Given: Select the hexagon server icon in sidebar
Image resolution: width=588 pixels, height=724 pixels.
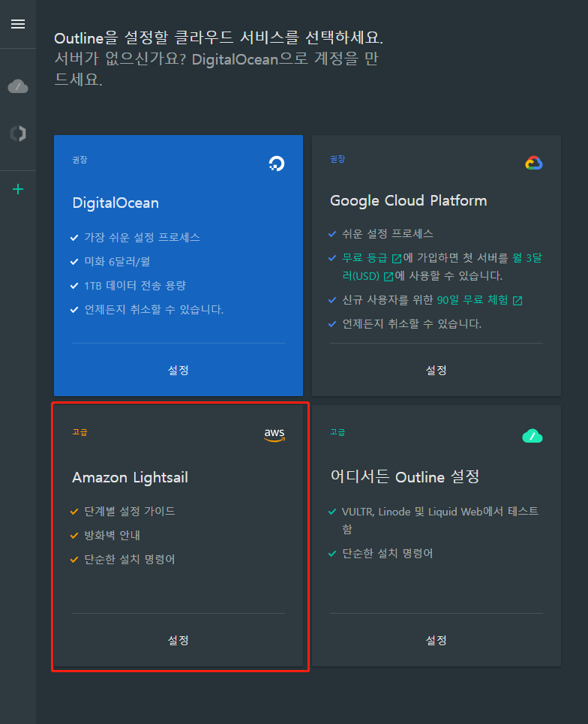Looking at the screenshot, I should pyautogui.click(x=18, y=134).
